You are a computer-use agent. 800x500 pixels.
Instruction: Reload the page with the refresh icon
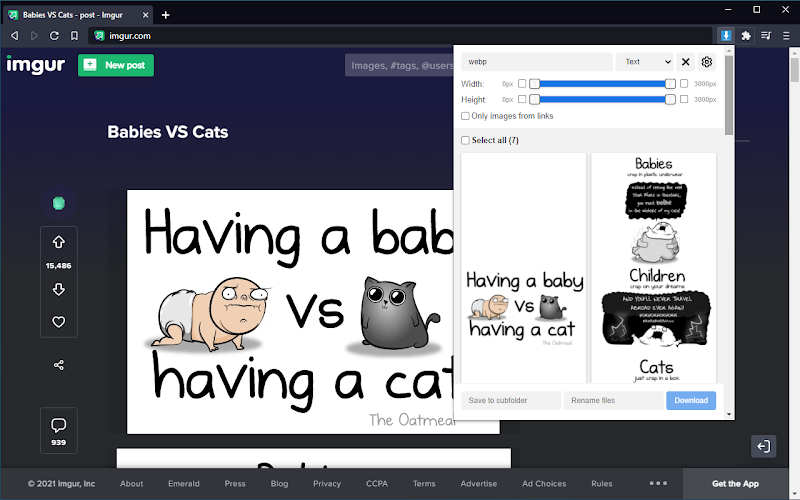tap(54, 36)
